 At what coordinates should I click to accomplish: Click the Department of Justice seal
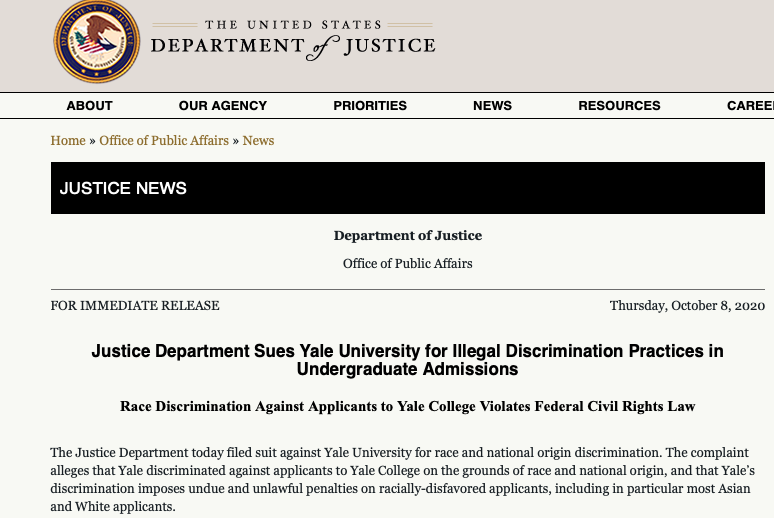coord(97,42)
